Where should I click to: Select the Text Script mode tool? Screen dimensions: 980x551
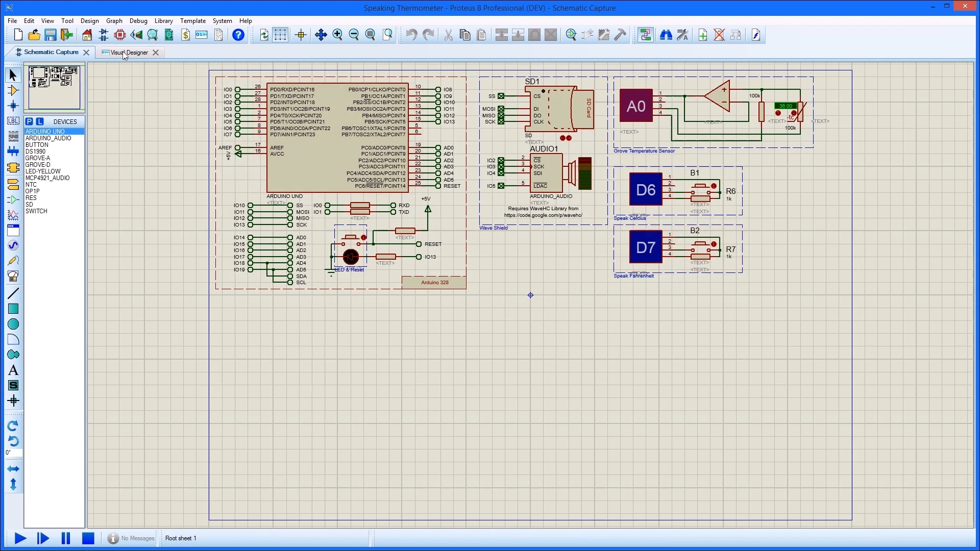pyautogui.click(x=13, y=137)
